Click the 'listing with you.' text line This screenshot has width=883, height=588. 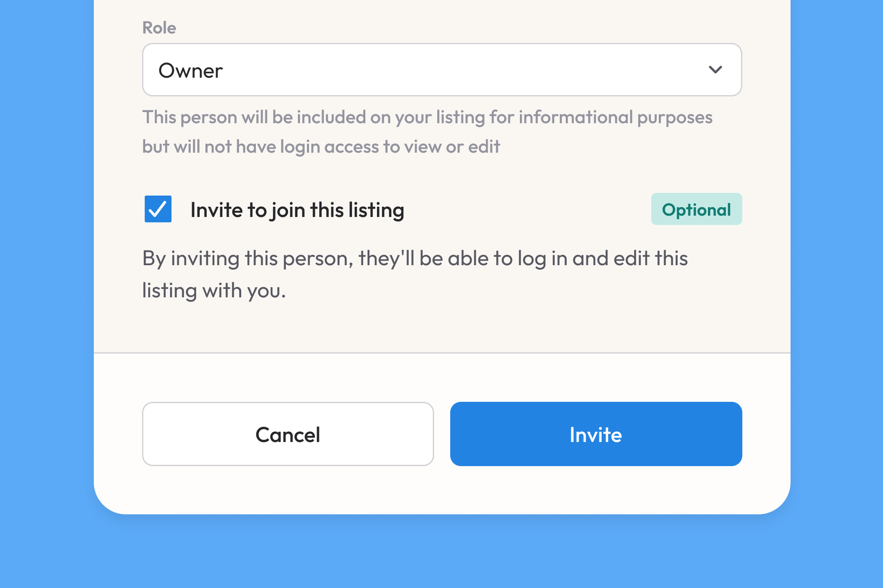coord(214,290)
